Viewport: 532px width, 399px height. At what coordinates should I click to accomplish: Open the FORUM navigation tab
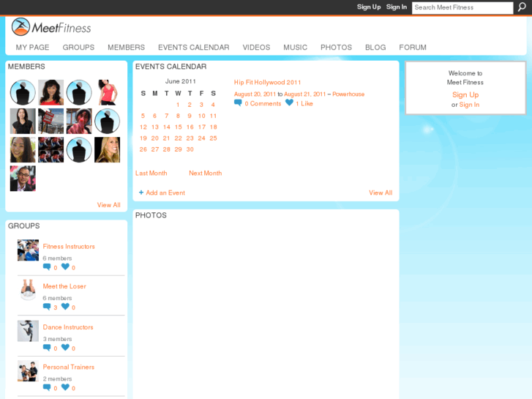click(413, 48)
